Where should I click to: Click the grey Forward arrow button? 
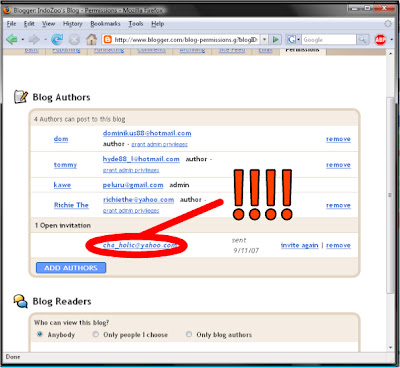34,40
